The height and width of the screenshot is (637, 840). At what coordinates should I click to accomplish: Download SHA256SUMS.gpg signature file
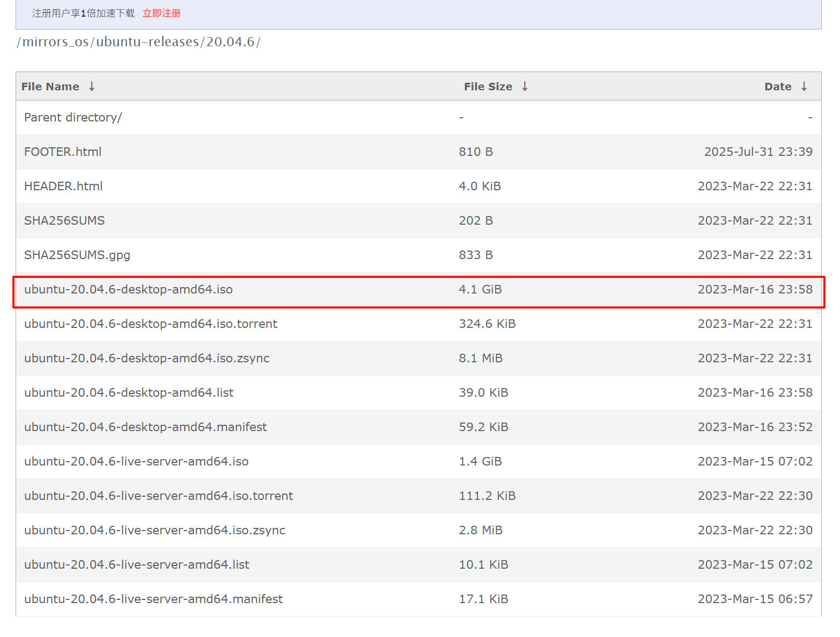(x=77, y=255)
